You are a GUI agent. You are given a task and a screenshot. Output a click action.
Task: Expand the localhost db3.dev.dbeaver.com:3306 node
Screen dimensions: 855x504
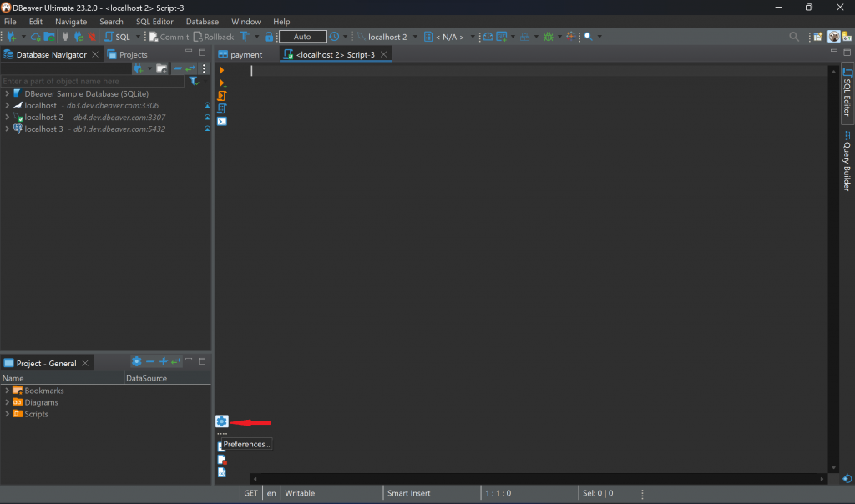tap(7, 106)
